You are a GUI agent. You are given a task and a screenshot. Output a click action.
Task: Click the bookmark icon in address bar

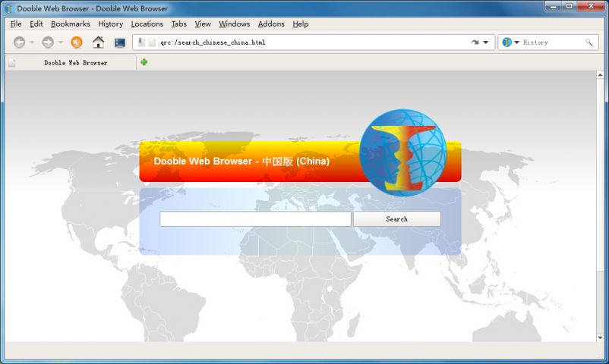(141, 42)
